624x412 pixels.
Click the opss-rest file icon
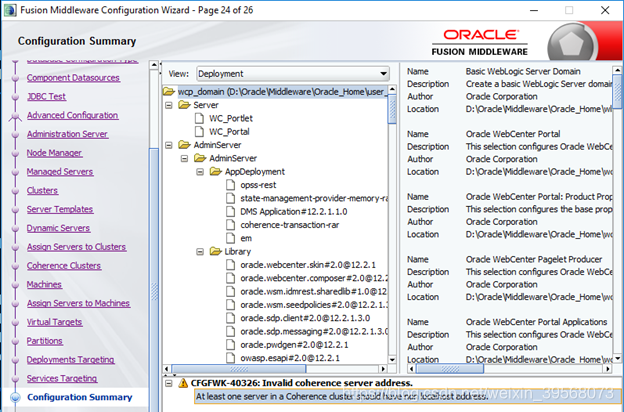[x=230, y=185]
